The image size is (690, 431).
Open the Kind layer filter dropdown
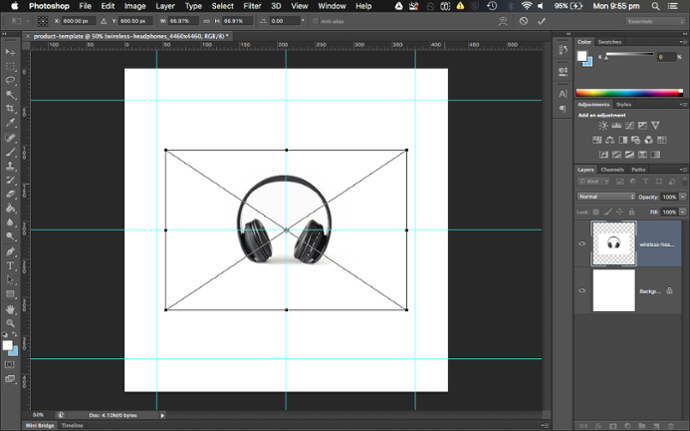(x=594, y=181)
